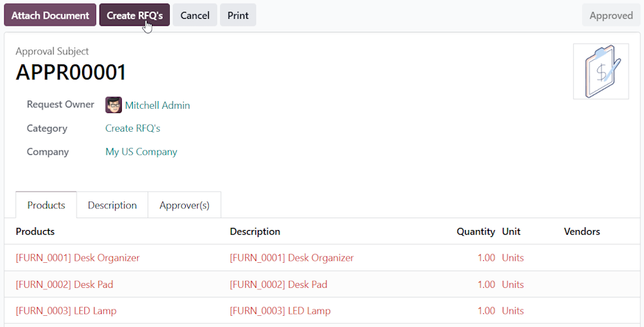Open the [FURN_0002] Desk Pad product
644x327 pixels.
tap(65, 284)
